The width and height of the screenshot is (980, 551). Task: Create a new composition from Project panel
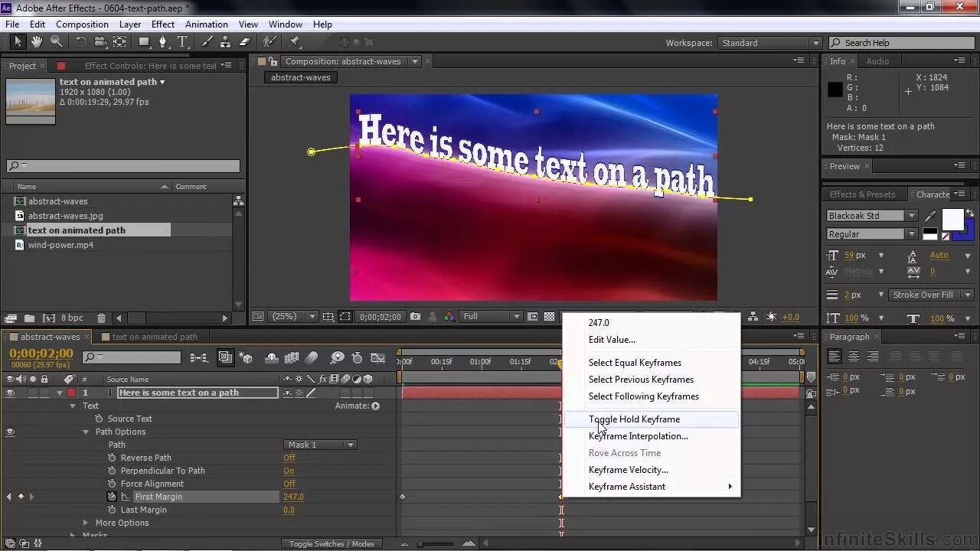point(49,318)
